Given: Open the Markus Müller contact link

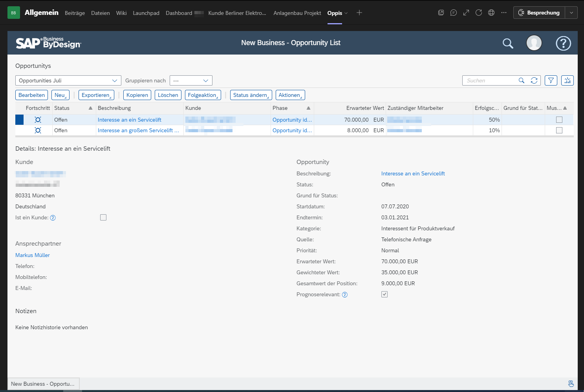Looking at the screenshot, I should point(33,255).
